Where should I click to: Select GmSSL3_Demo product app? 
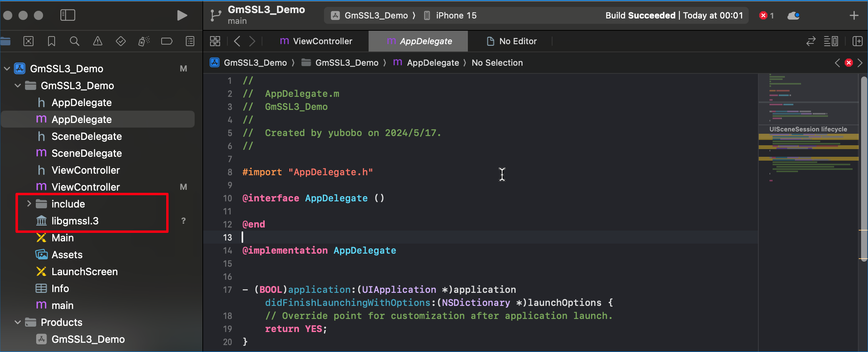pyautogui.click(x=88, y=339)
